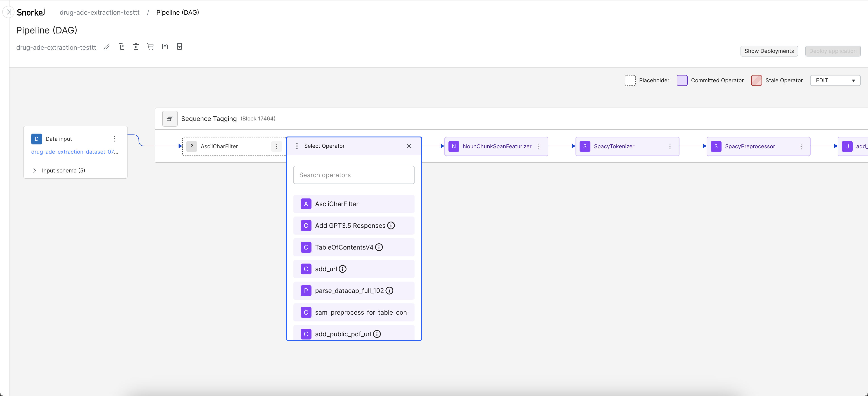Click the SpacyTokenizer node
The height and width of the screenshot is (396, 868).
point(627,146)
